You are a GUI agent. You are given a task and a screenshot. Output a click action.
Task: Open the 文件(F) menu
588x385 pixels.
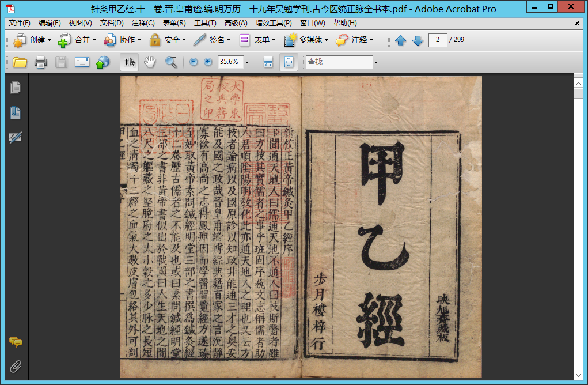19,23
